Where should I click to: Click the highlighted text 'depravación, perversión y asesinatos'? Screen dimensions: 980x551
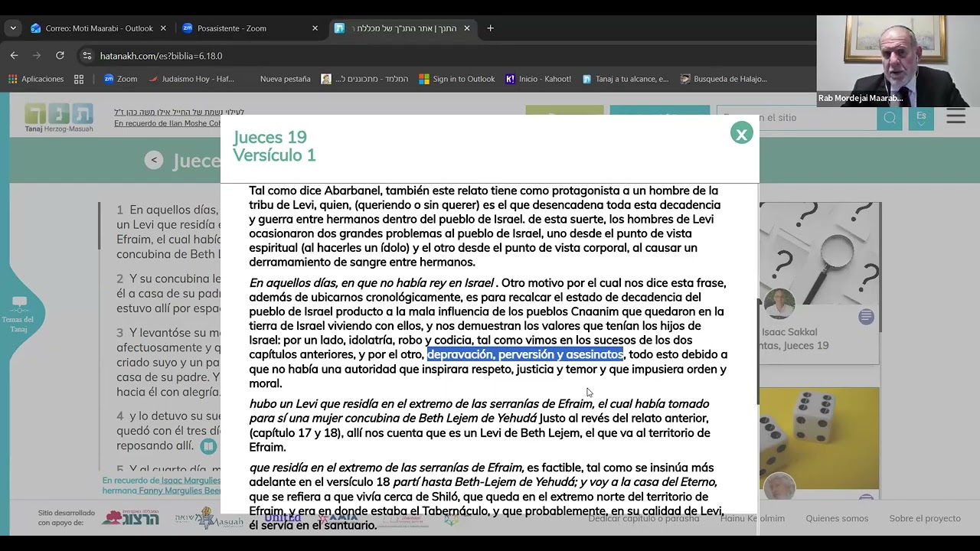525,354
